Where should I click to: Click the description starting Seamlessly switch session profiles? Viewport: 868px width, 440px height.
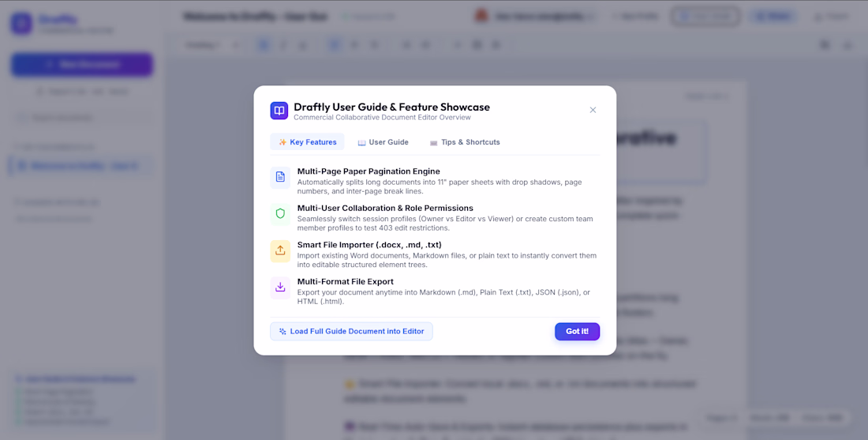(x=445, y=224)
